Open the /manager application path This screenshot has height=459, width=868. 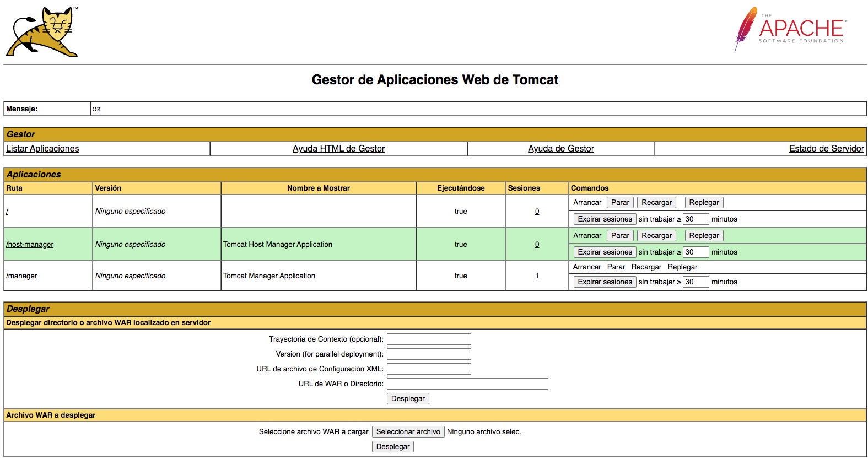[21, 276]
